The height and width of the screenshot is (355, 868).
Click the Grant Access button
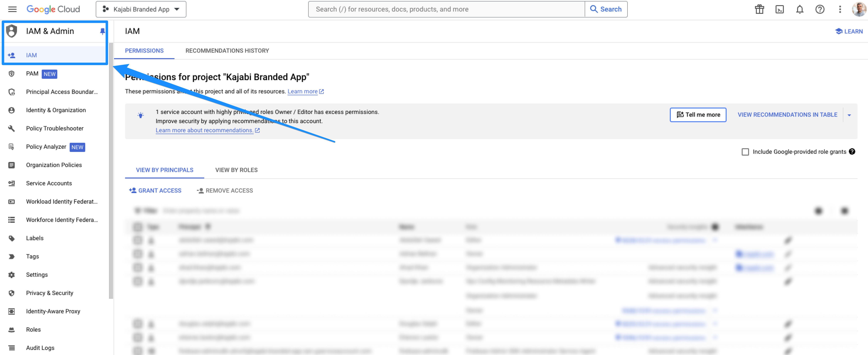pyautogui.click(x=155, y=190)
